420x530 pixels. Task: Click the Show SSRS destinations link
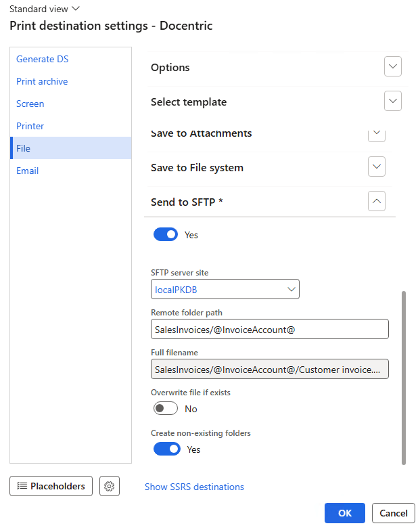pyautogui.click(x=194, y=487)
